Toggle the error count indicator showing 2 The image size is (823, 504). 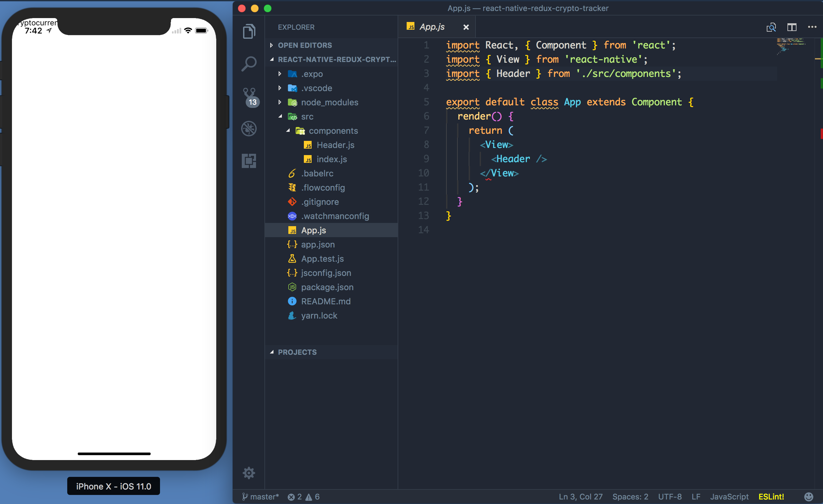coord(296,496)
